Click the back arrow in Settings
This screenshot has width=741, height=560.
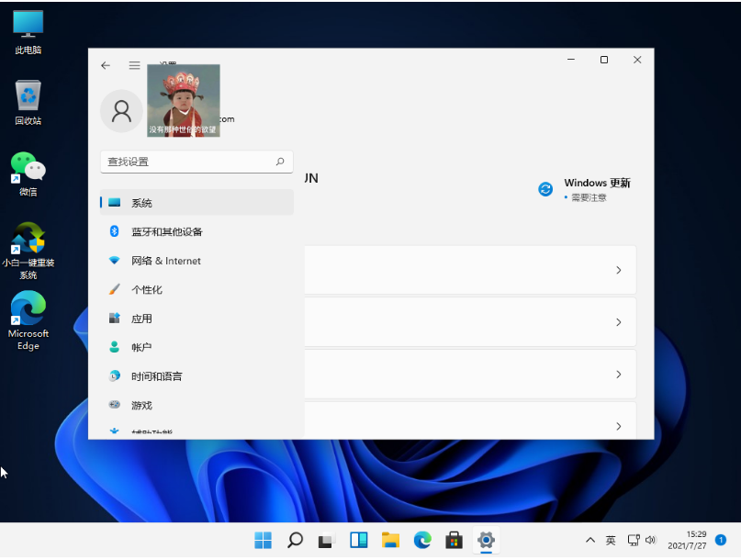(106, 65)
